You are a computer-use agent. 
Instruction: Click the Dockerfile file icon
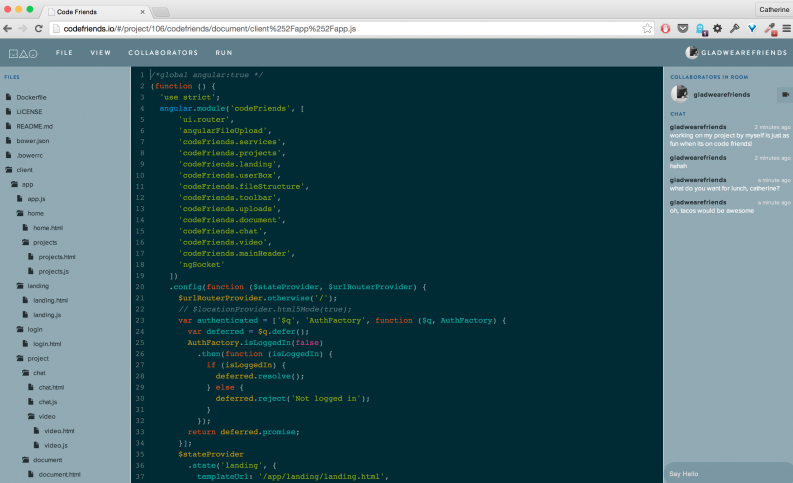pos(8,97)
